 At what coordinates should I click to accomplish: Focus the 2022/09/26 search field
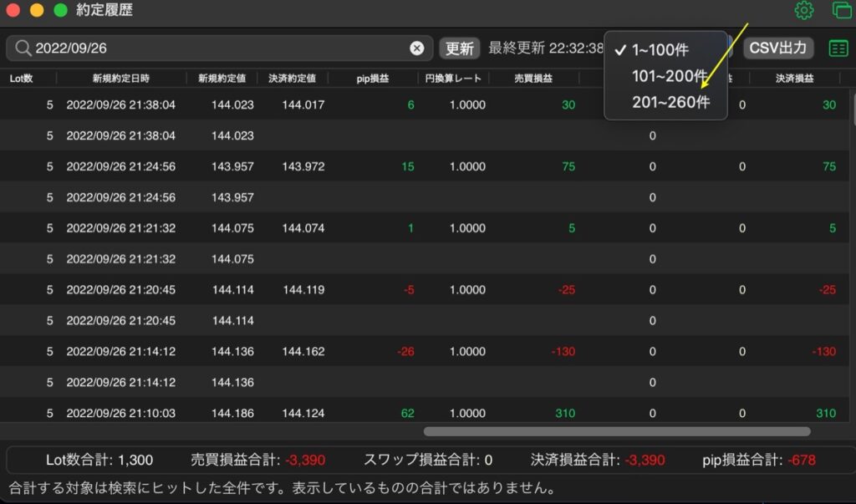[220, 48]
